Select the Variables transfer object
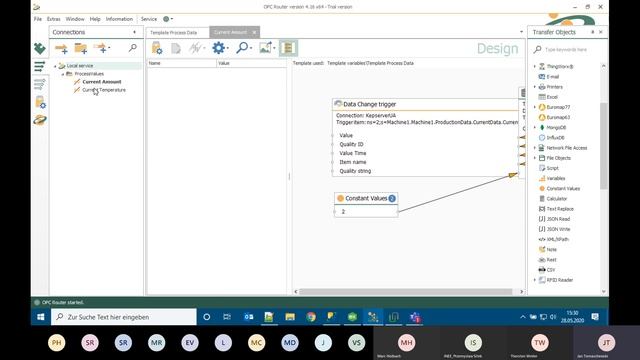Image resolution: width=640 pixels, height=360 pixels. click(x=556, y=178)
